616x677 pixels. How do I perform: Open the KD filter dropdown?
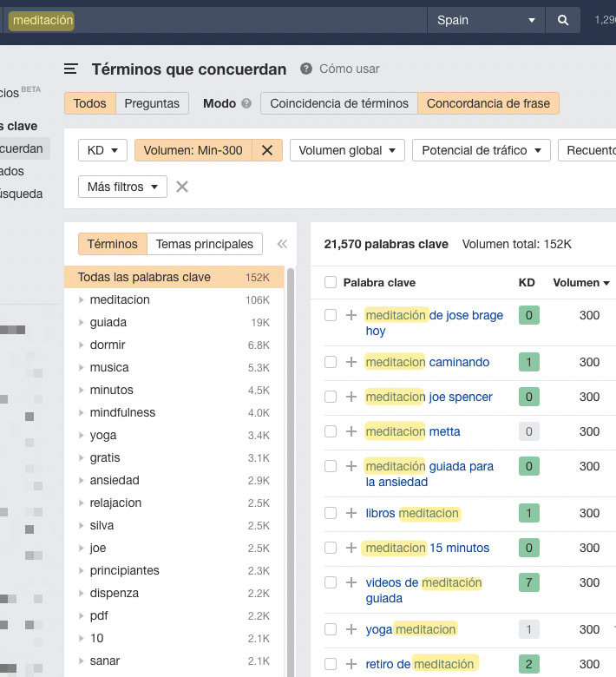pyautogui.click(x=103, y=150)
